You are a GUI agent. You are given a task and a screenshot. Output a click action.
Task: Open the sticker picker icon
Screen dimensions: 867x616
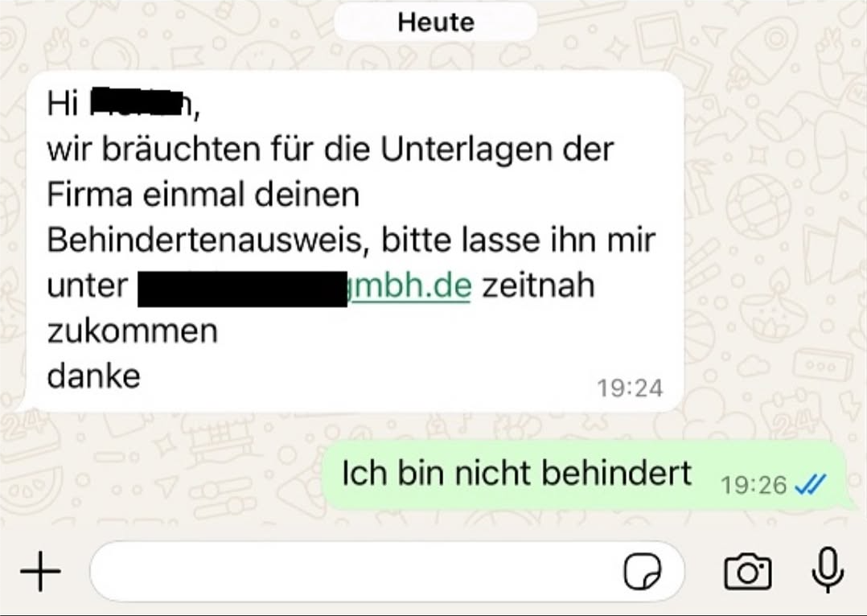[643, 572]
